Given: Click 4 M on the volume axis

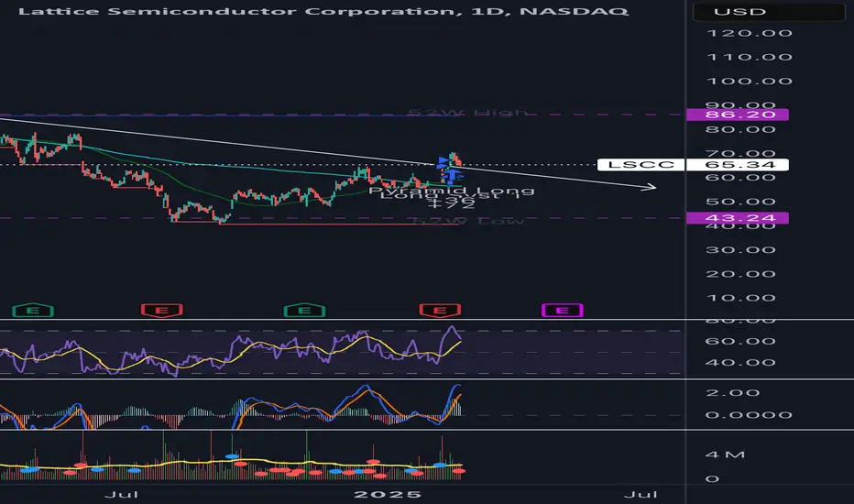Looking at the screenshot, I should pyautogui.click(x=725, y=455).
